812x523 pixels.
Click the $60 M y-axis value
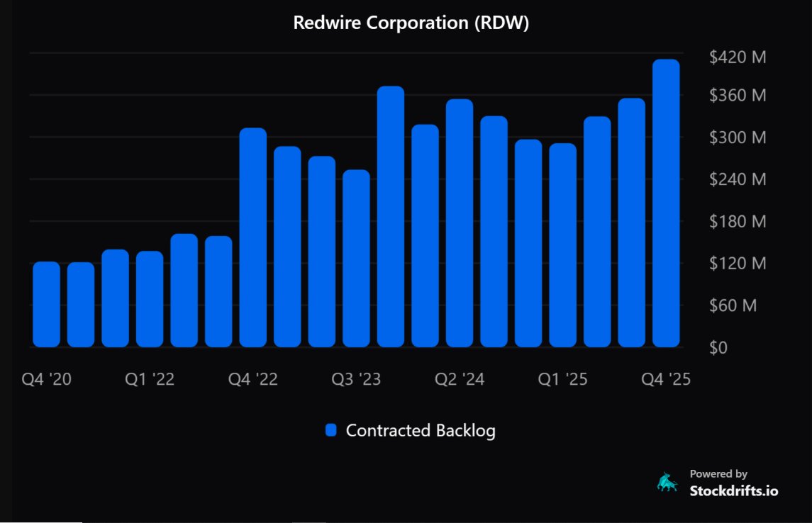point(733,305)
